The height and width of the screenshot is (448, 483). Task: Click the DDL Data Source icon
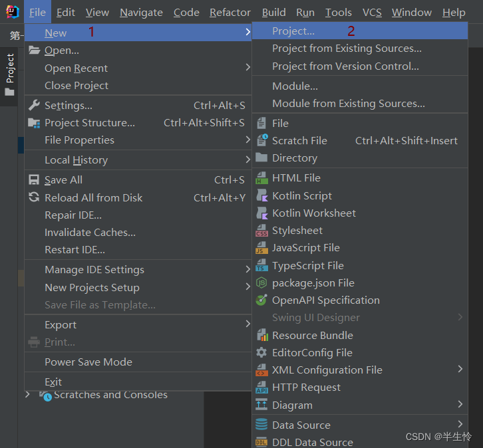pos(261,442)
